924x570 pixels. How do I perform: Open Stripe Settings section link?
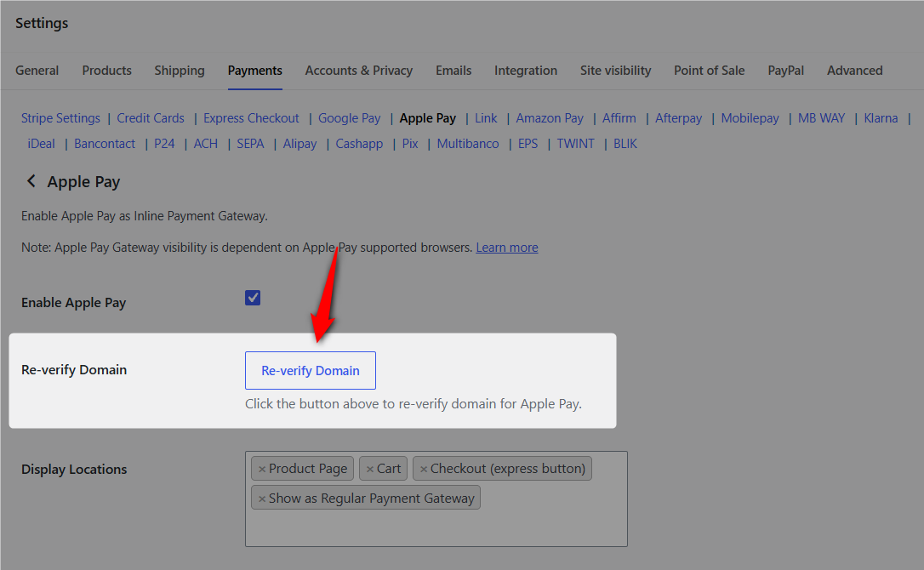[60, 118]
